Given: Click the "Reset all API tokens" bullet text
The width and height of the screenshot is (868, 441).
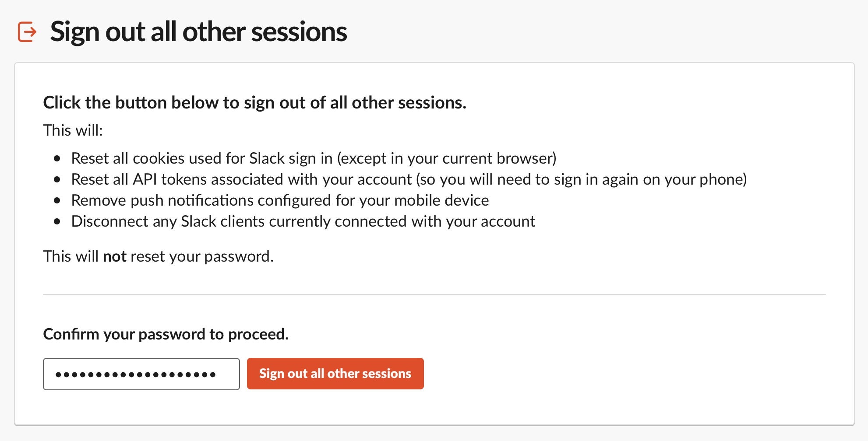Looking at the screenshot, I should [409, 179].
